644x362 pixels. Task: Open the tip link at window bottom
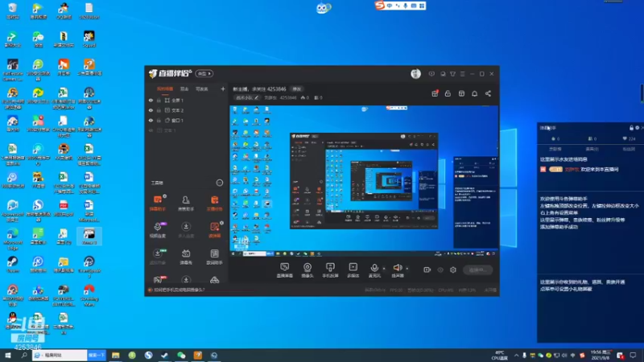(x=179, y=290)
